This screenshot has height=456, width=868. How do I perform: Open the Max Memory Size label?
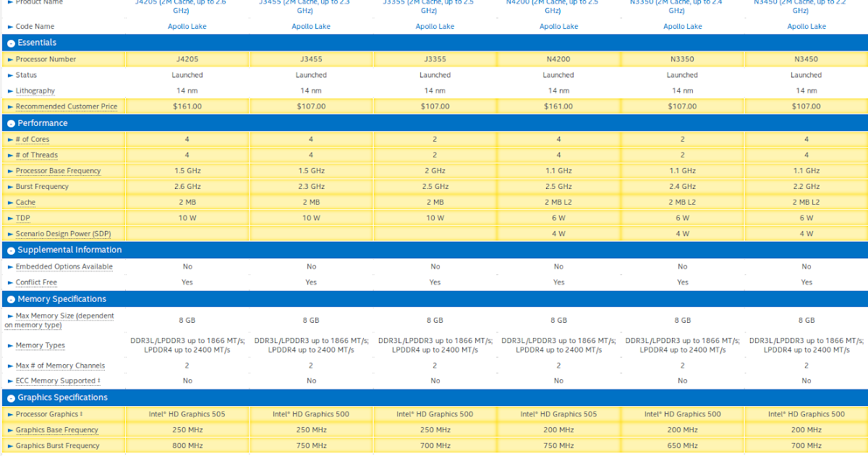(x=59, y=321)
